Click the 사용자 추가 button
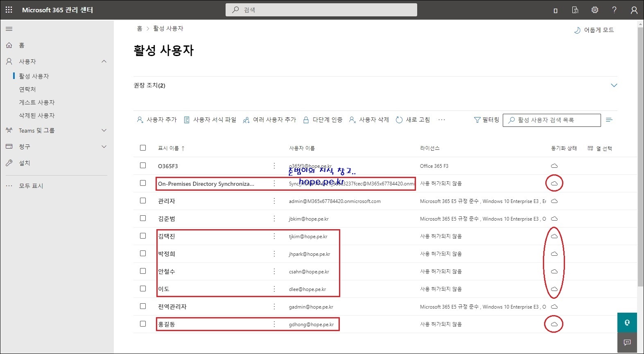This screenshot has width=644, height=354. pos(157,120)
